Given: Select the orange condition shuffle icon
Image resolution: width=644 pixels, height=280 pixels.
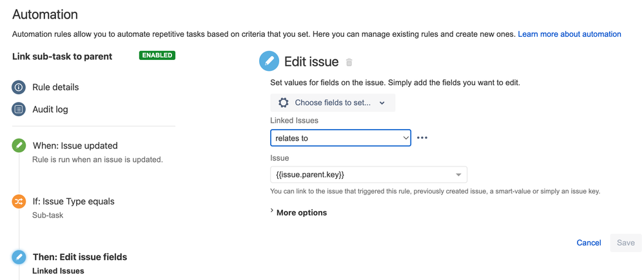Looking at the screenshot, I should coord(19,201).
